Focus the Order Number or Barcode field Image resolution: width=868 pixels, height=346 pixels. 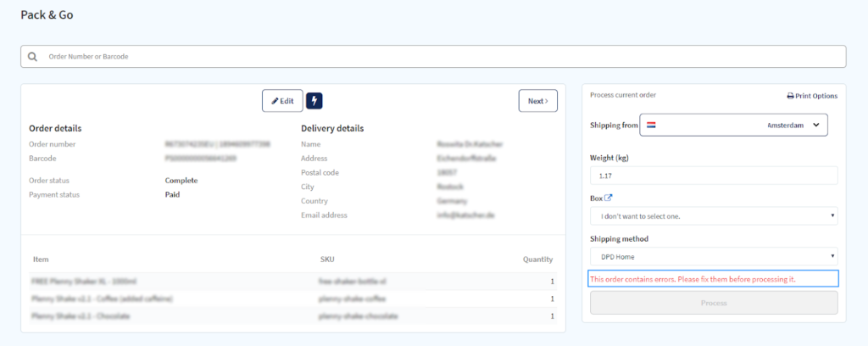pyautogui.click(x=433, y=57)
